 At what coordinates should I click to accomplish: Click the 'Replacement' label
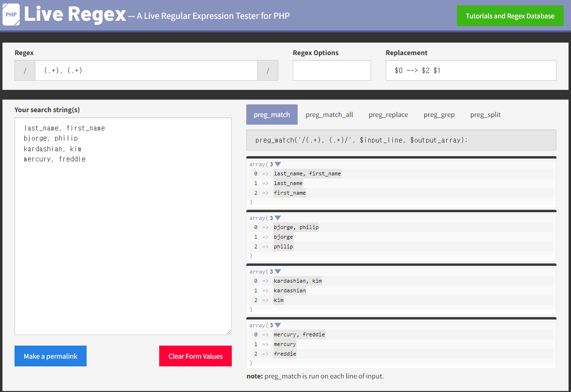click(x=406, y=53)
